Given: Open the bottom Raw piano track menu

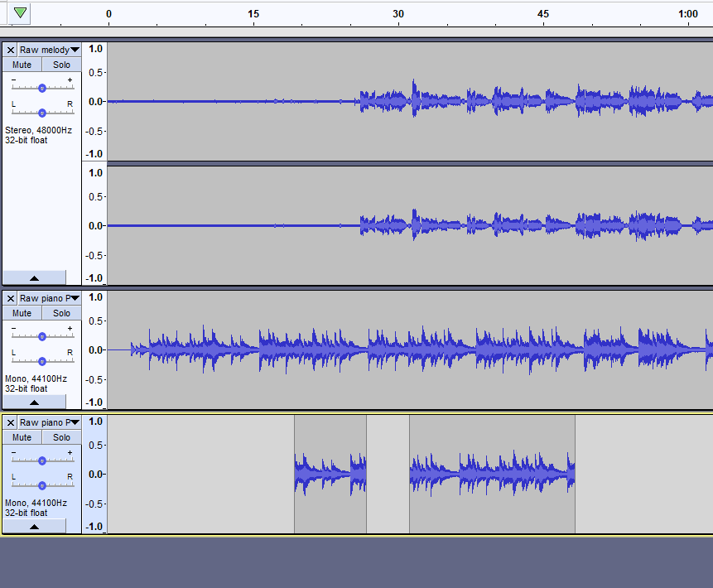Looking at the screenshot, I should click(x=50, y=422).
